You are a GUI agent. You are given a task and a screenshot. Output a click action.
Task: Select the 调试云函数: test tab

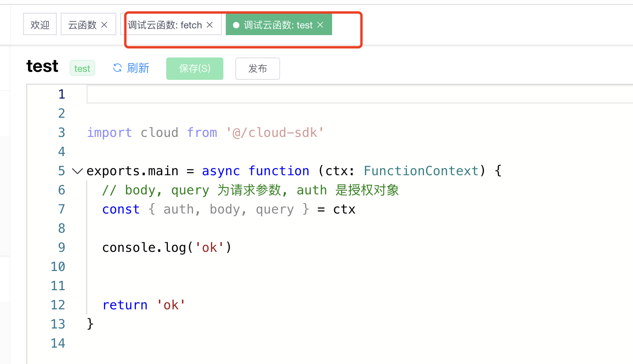tap(278, 25)
